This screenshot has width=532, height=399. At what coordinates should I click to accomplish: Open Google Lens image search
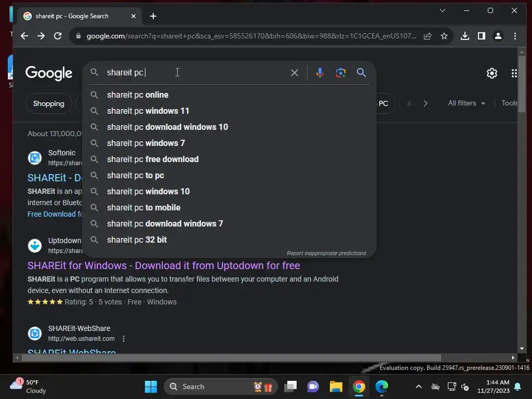tap(341, 73)
